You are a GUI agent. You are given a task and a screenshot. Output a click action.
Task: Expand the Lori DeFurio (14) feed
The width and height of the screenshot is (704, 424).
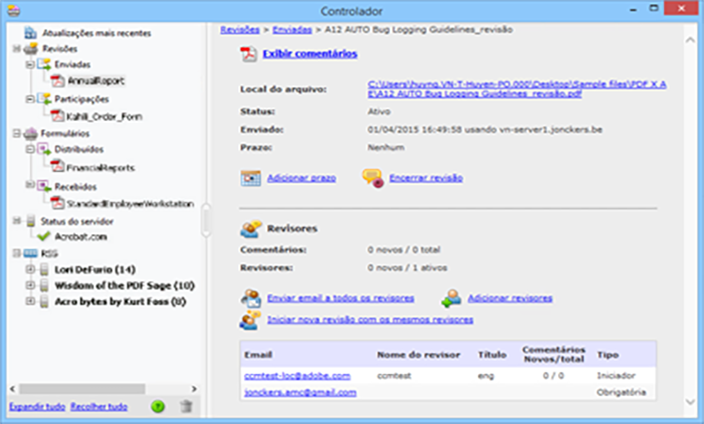pos(30,269)
